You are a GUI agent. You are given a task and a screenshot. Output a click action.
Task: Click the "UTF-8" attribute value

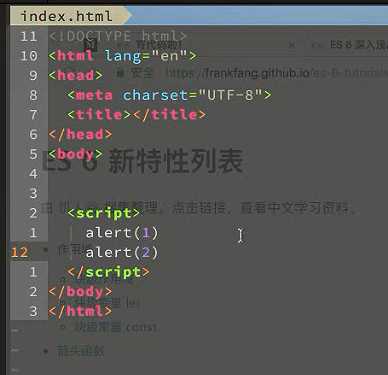click(231, 95)
